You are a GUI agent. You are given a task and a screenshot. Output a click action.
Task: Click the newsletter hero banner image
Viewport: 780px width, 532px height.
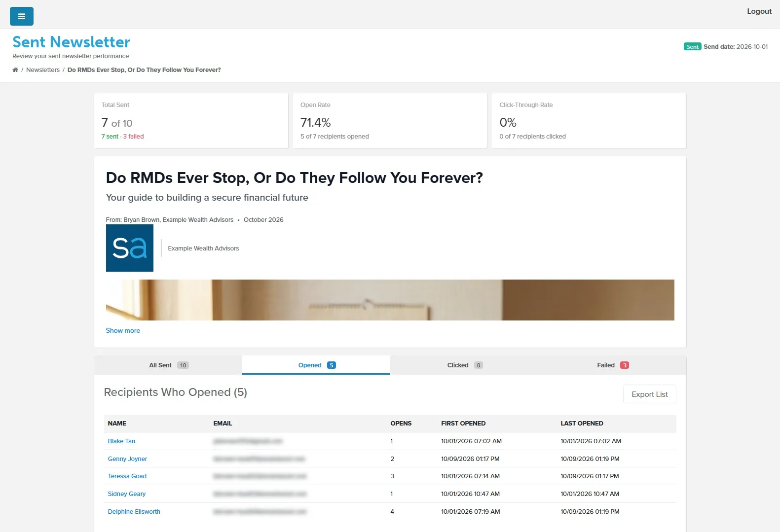coord(390,300)
